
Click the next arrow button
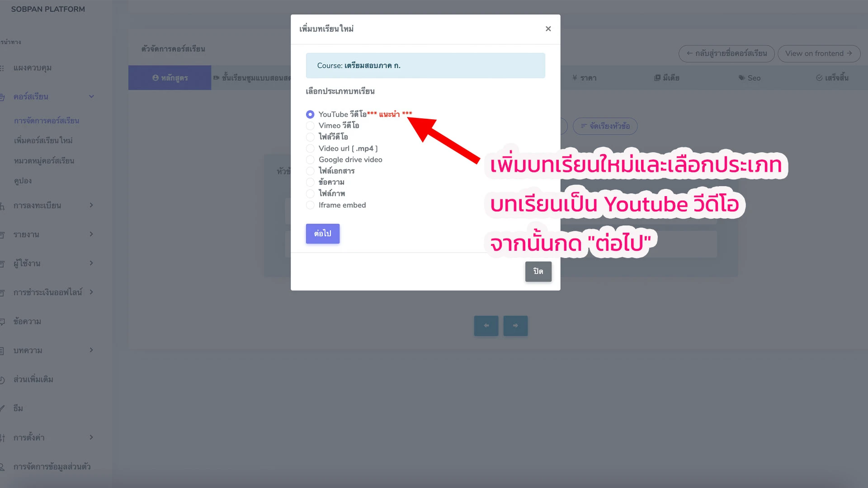[x=515, y=326]
